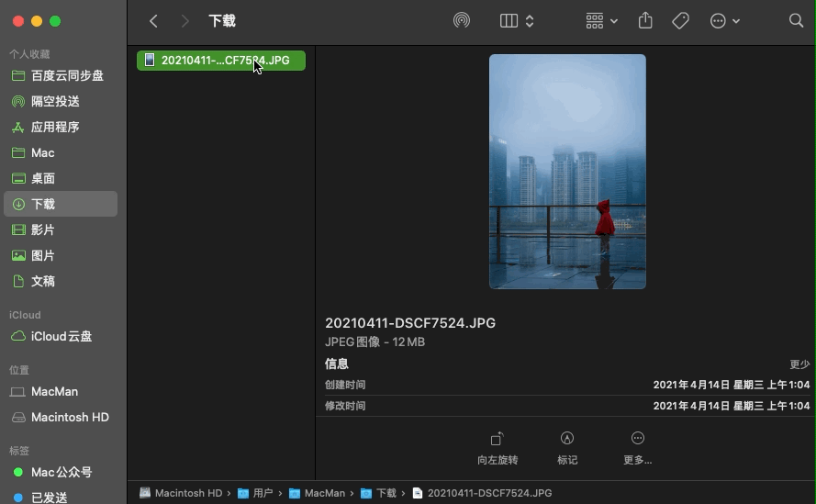Click the 图片 pictures icon

(18, 255)
